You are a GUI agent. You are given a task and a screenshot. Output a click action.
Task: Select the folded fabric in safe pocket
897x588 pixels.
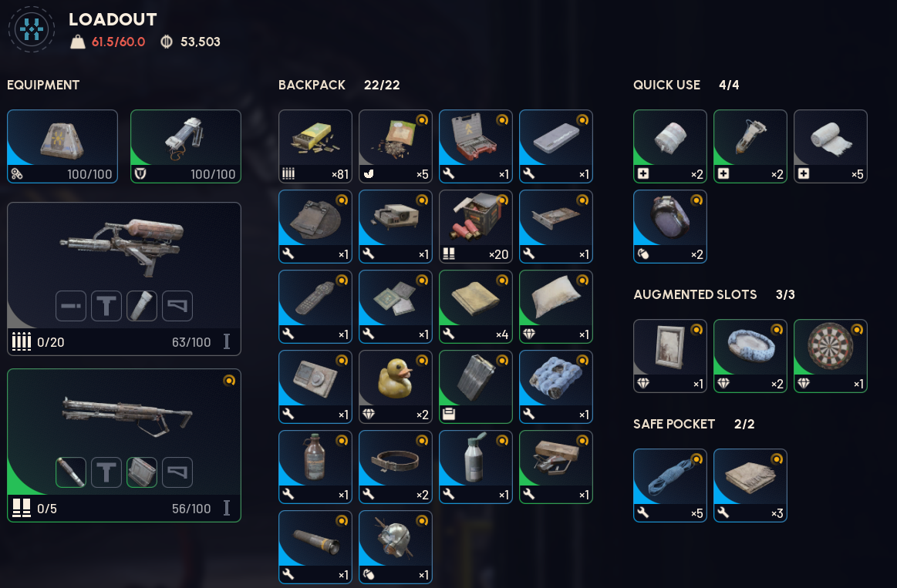point(750,486)
